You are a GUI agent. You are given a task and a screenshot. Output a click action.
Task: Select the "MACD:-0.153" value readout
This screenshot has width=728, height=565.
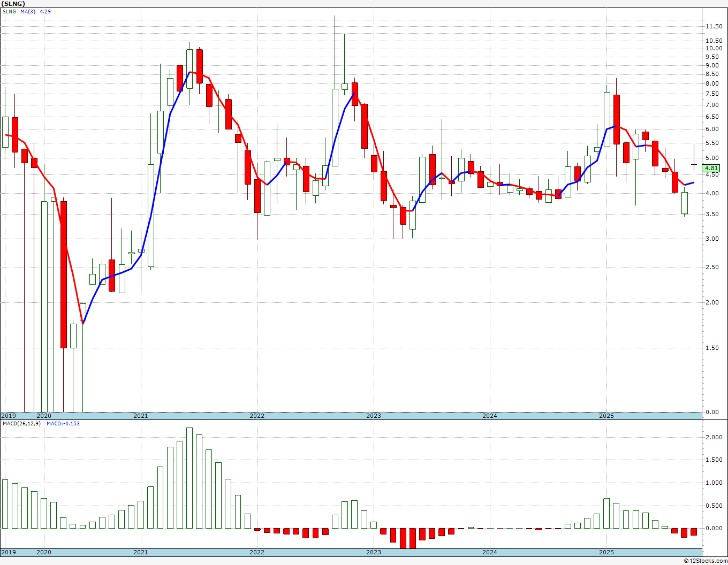[x=63, y=424]
